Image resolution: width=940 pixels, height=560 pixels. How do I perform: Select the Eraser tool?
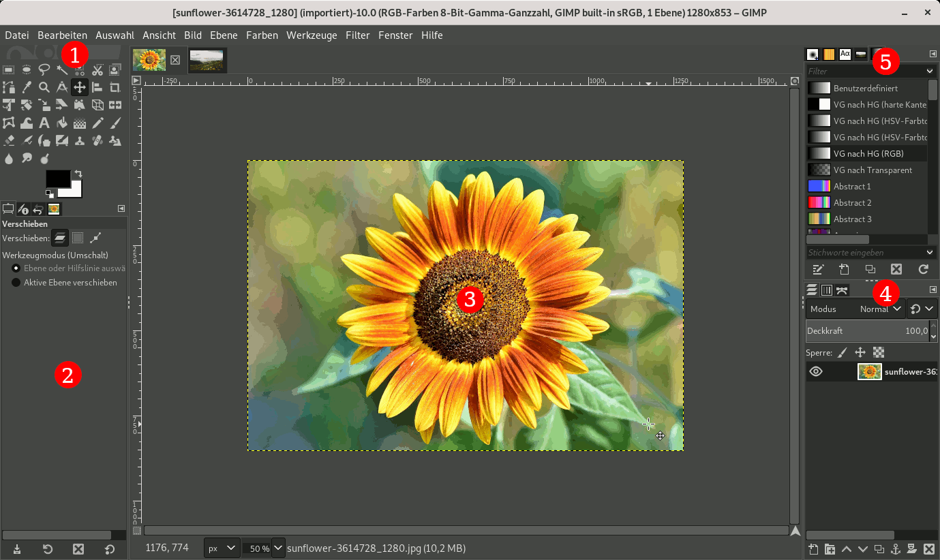[9, 141]
